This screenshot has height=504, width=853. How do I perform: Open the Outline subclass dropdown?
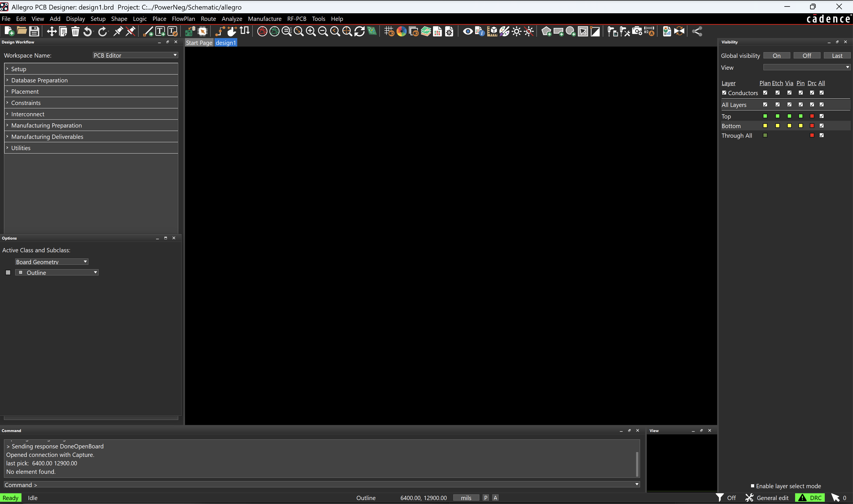tap(57, 272)
